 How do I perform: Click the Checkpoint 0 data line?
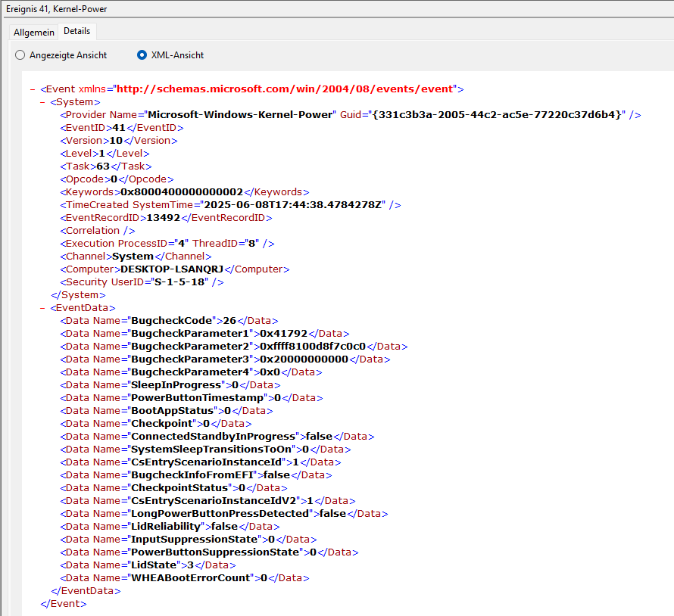coord(155,424)
